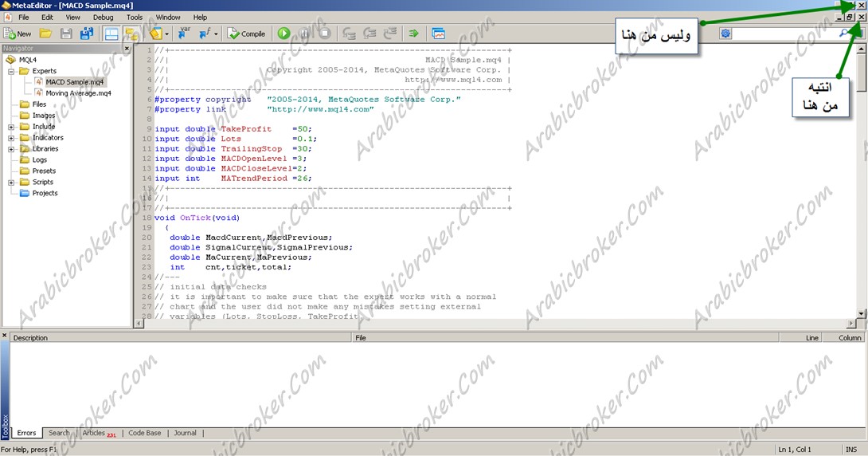Select the Libraries folder
The image size is (868, 456).
[x=45, y=148]
